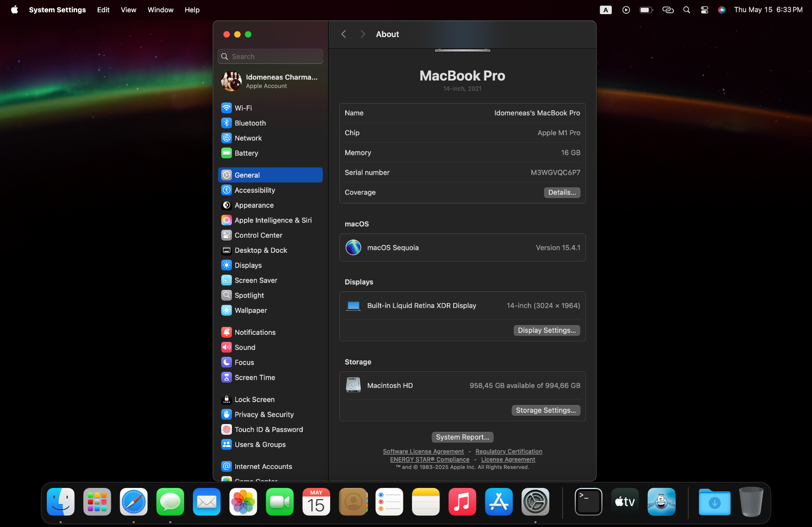Open Apple TV from the Dock

(625, 502)
